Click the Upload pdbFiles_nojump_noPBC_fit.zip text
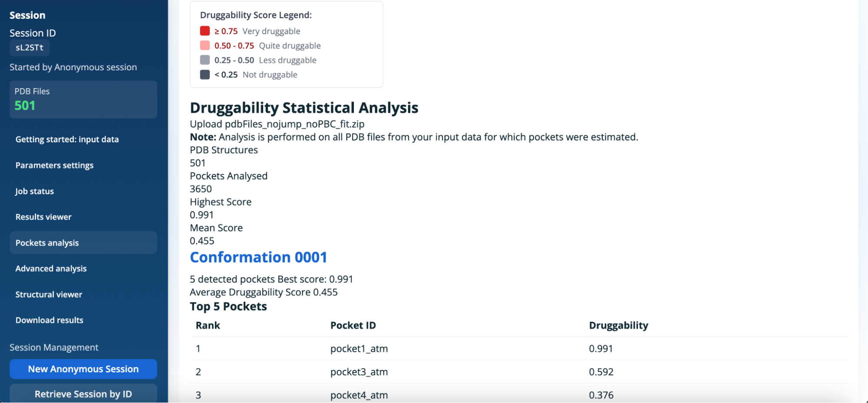The height and width of the screenshot is (403, 868). pyautogui.click(x=277, y=124)
